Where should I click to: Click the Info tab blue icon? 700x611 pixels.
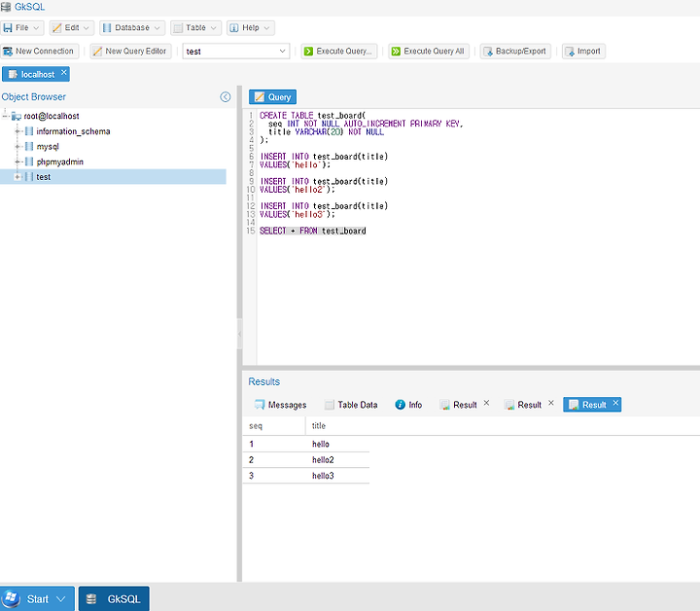[400, 405]
